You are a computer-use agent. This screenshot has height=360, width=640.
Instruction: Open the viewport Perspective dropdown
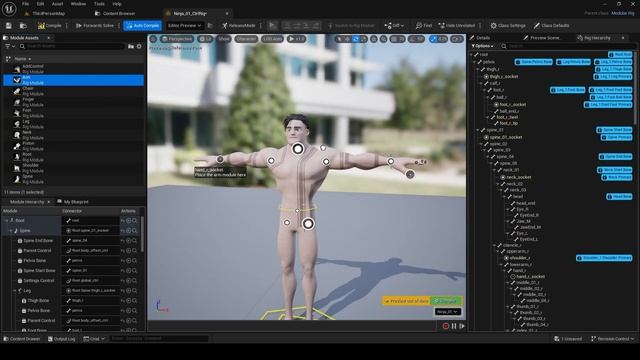pos(177,39)
